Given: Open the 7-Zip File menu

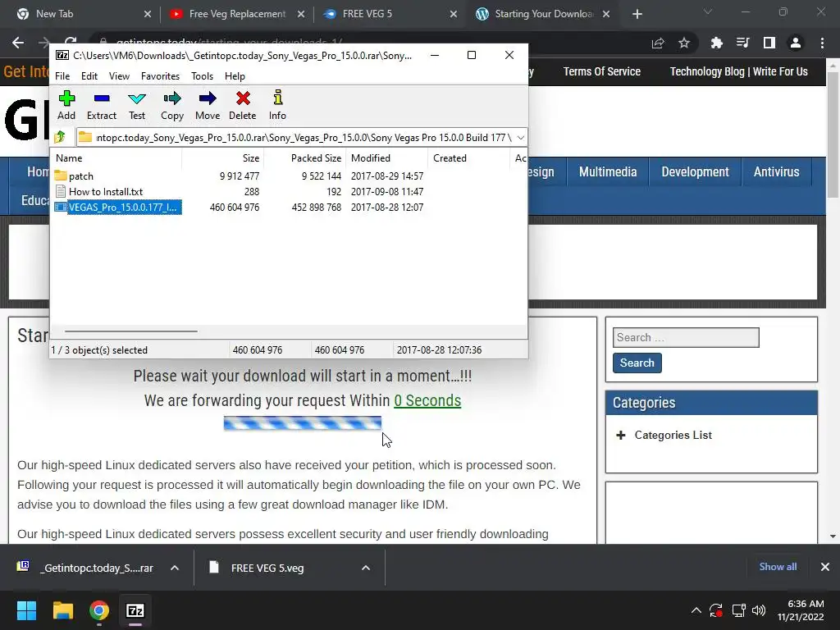Looking at the screenshot, I should click(x=62, y=76).
